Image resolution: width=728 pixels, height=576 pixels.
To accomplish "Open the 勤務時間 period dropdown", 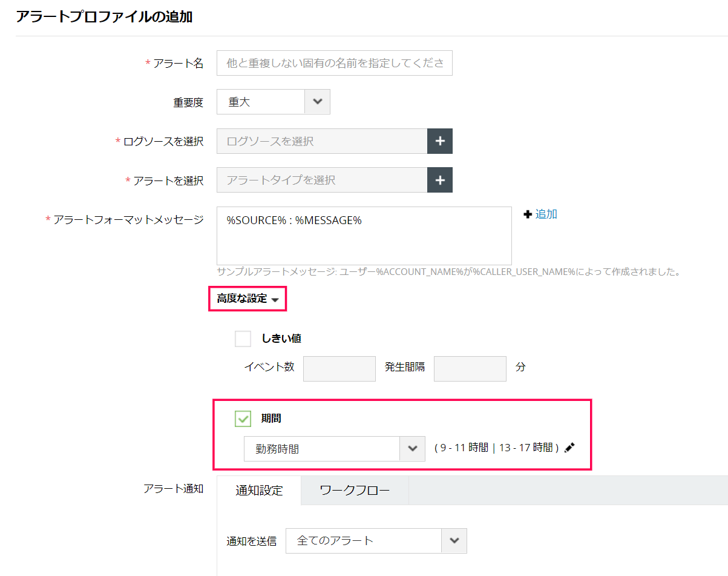I will point(334,449).
